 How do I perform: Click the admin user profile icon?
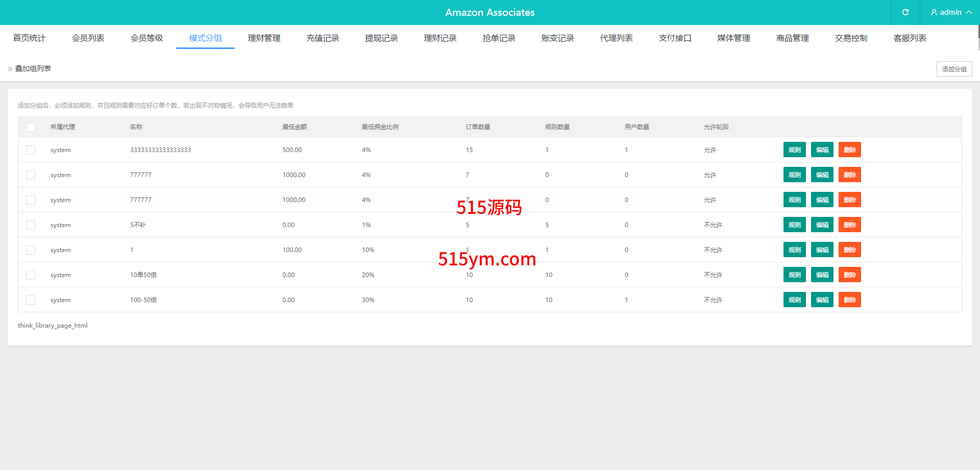[x=934, y=12]
